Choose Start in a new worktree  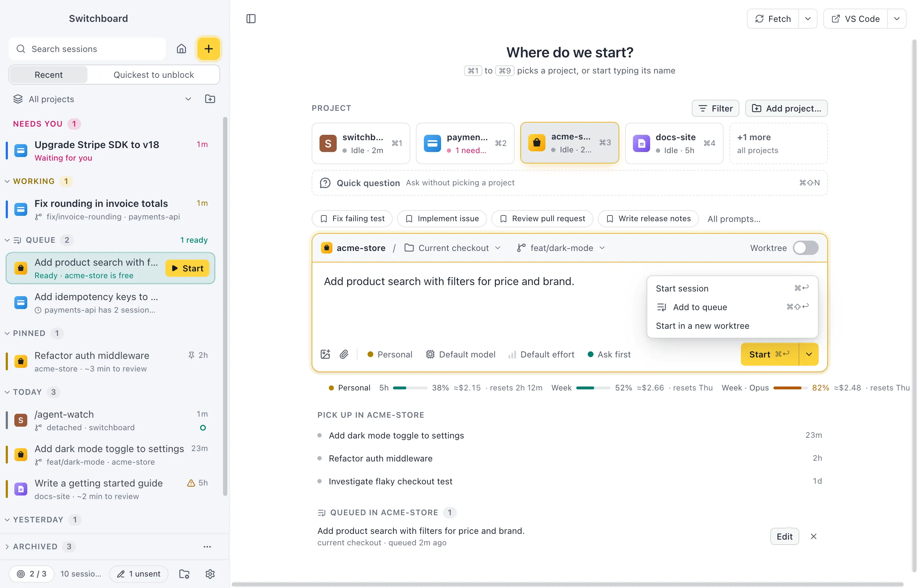[732, 326]
